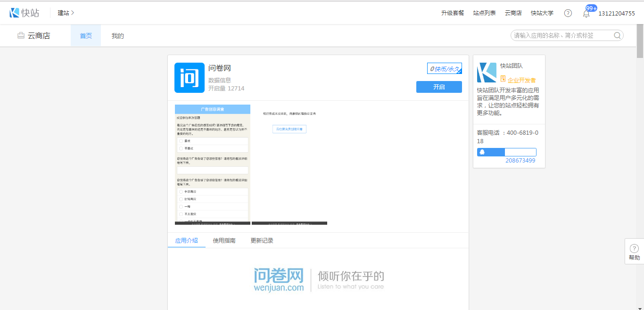This screenshot has height=310, width=644.
Task: Go to 升级套餐 link
Action: 453,13
